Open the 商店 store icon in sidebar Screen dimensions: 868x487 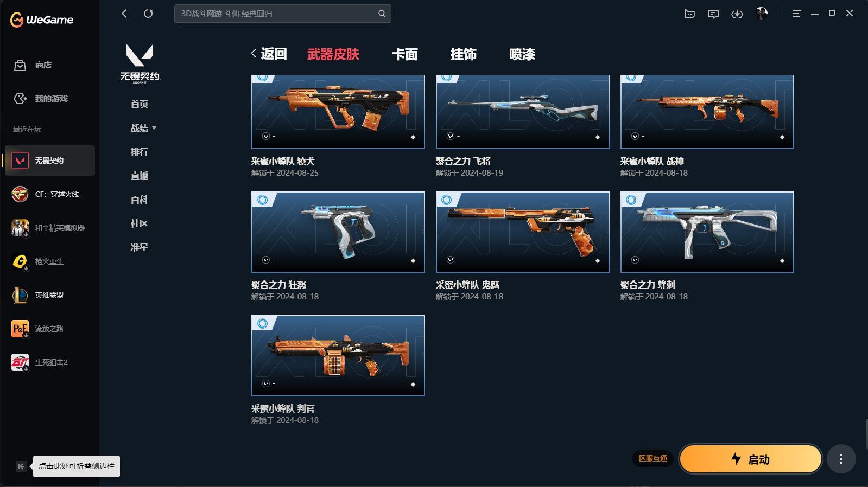coord(20,66)
